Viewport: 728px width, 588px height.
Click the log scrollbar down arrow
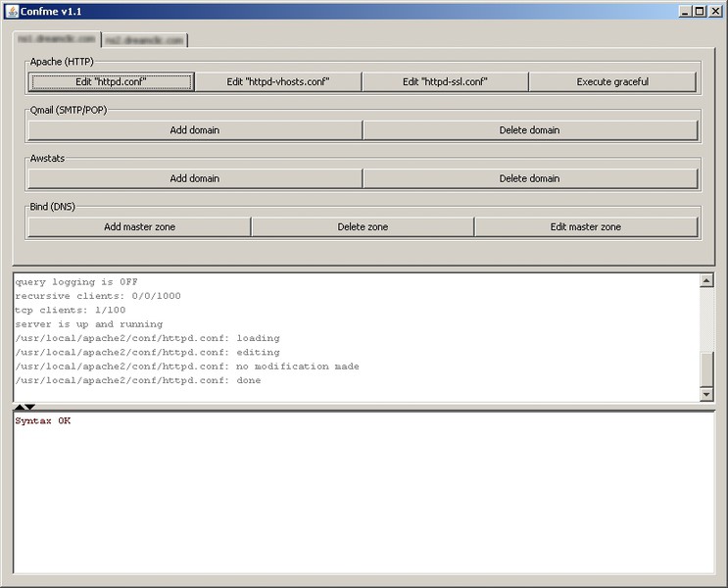click(x=706, y=394)
